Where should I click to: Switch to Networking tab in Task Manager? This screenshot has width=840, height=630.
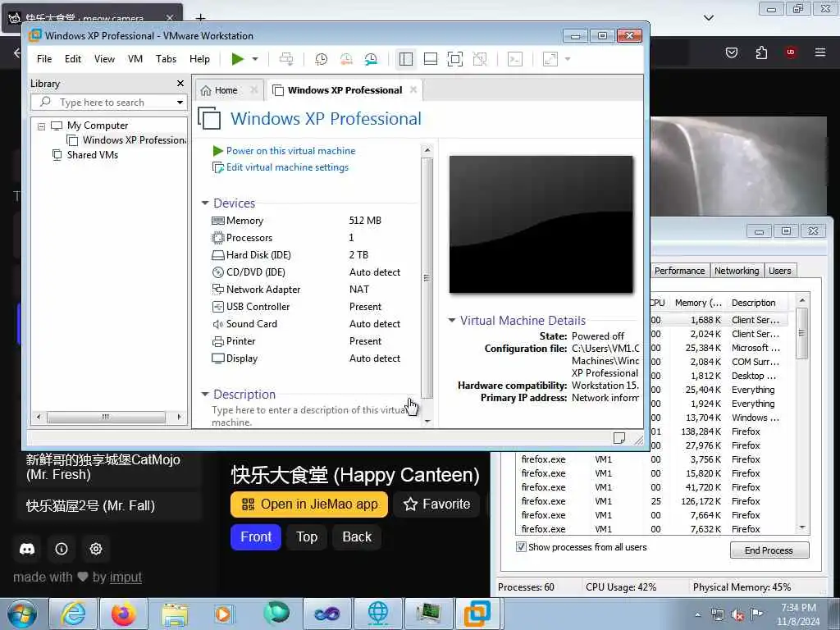click(737, 271)
